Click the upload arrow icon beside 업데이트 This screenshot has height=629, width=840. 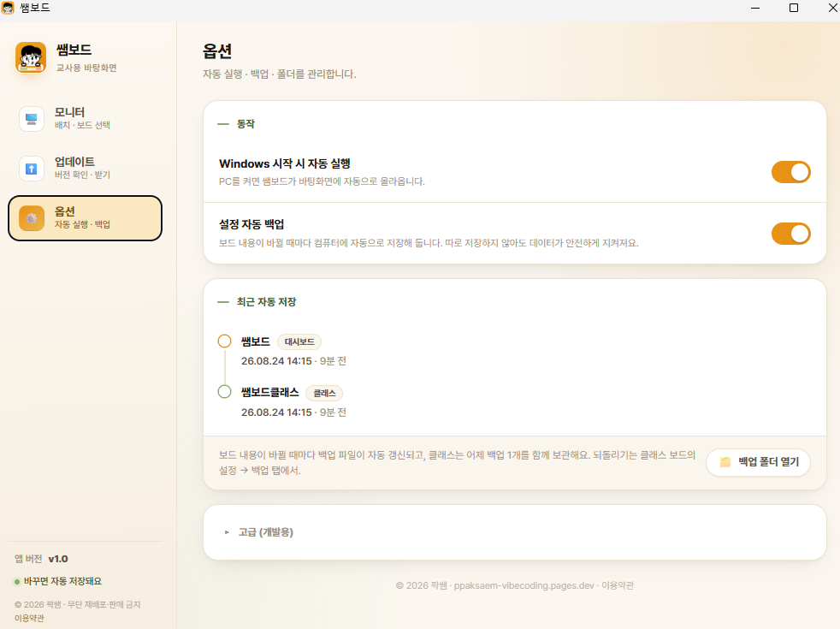pos(32,169)
